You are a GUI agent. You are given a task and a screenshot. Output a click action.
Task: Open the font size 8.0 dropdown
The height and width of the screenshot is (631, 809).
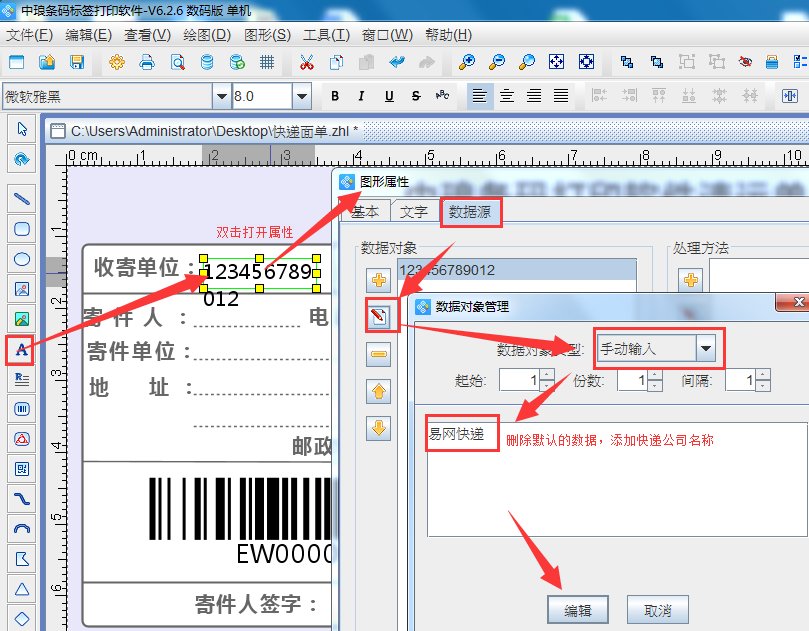pyautogui.click(x=301, y=97)
